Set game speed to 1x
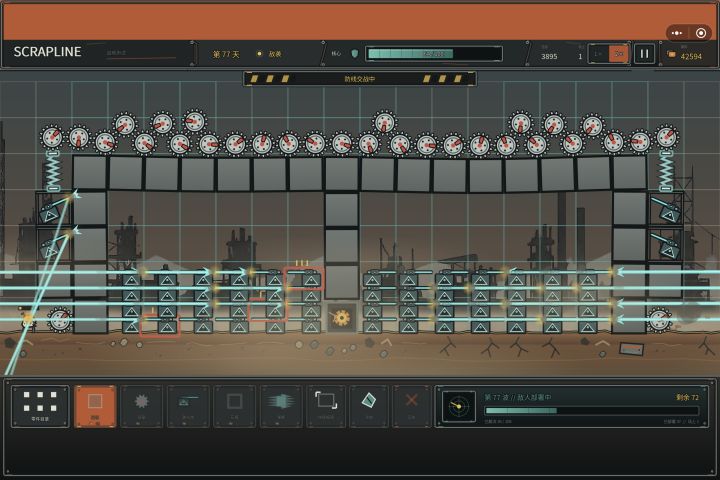 (x=598, y=54)
